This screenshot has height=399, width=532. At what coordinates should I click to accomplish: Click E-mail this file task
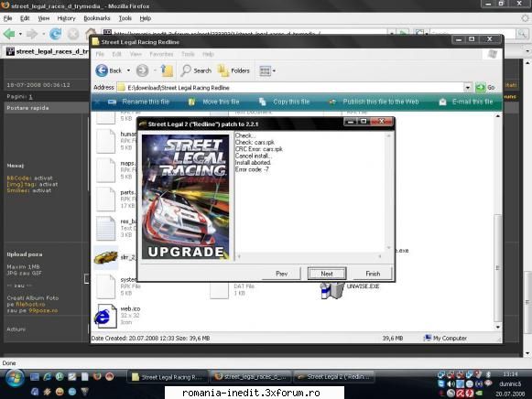coord(466,102)
